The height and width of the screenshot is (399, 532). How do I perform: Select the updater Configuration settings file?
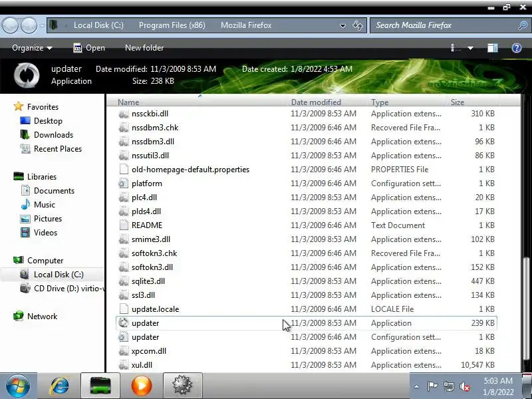point(306,337)
